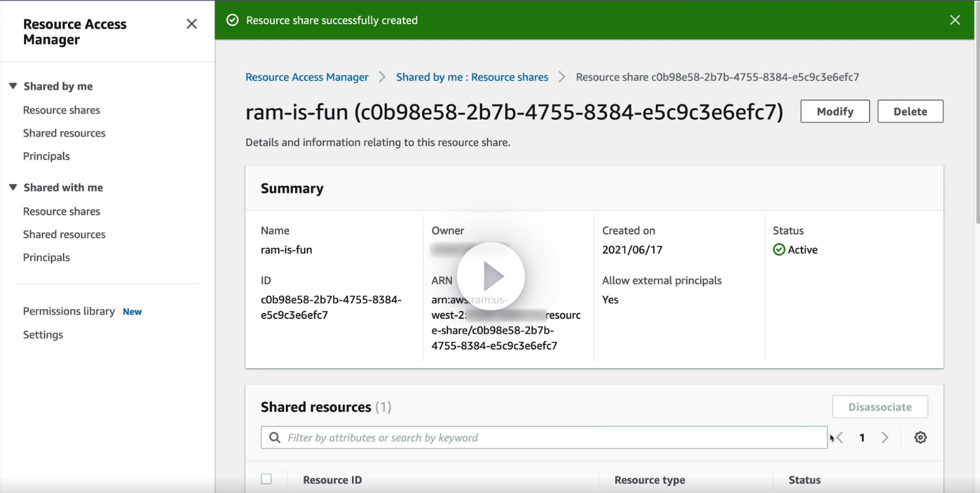The image size is (980, 493).
Task: Click the Summary panel heading
Action: [292, 188]
